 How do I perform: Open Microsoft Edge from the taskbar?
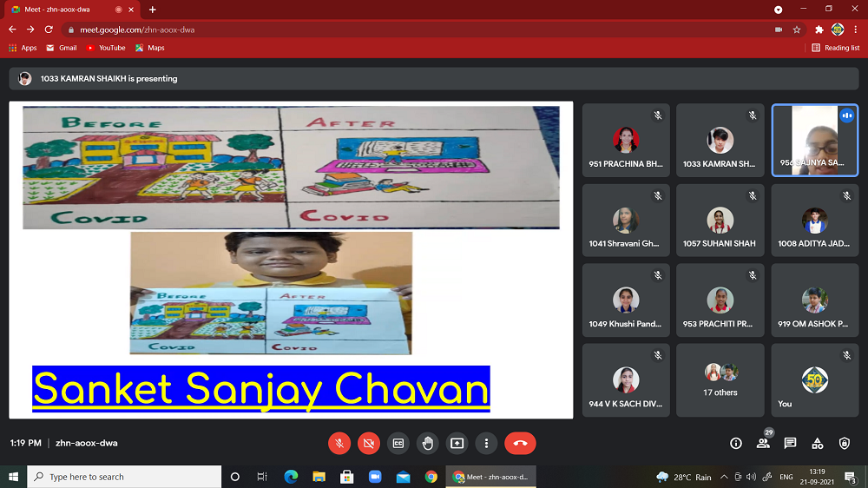coord(291,477)
